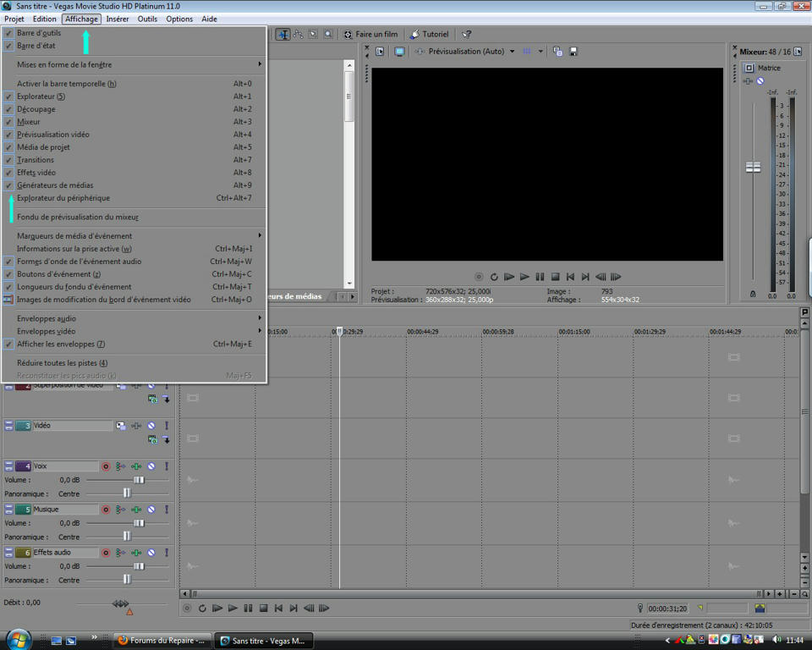
Task: Click the external monitor preview icon
Action: click(x=399, y=52)
